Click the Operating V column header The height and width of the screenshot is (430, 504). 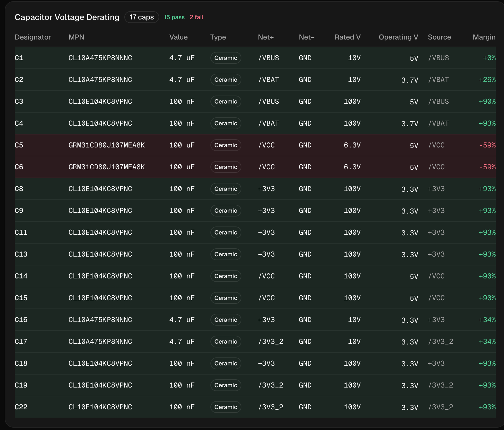click(398, 37)
